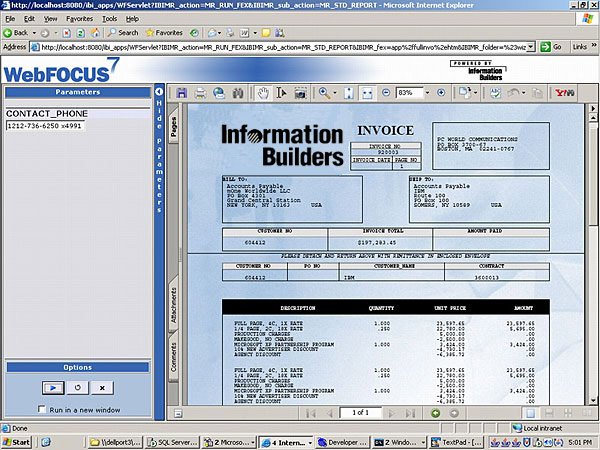The width and height of the screenshot is (600, 450).
Task: Open the PDF status bar options icon
Action: [x=178, y=413]
